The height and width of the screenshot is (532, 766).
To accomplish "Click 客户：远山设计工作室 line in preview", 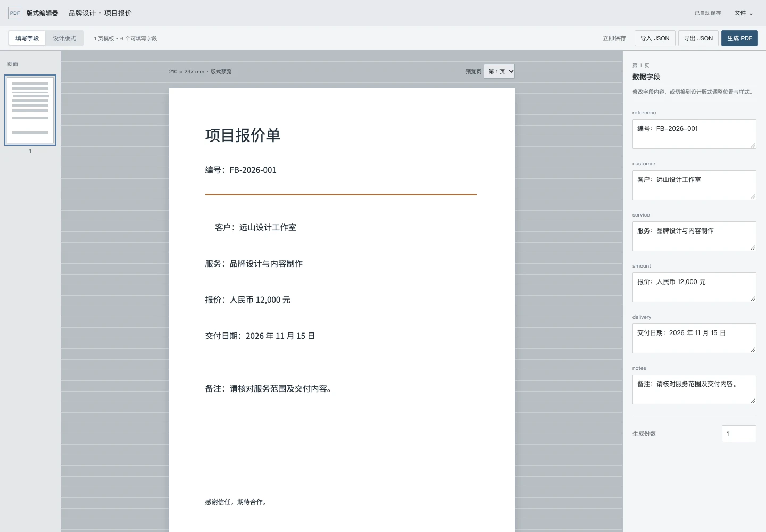I will tap(255, 228).
